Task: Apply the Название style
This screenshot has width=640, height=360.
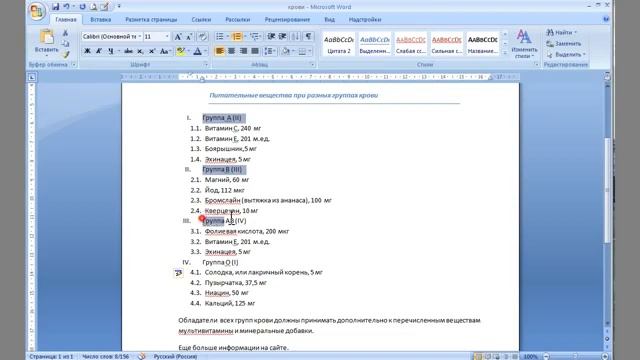Action: 482,44
